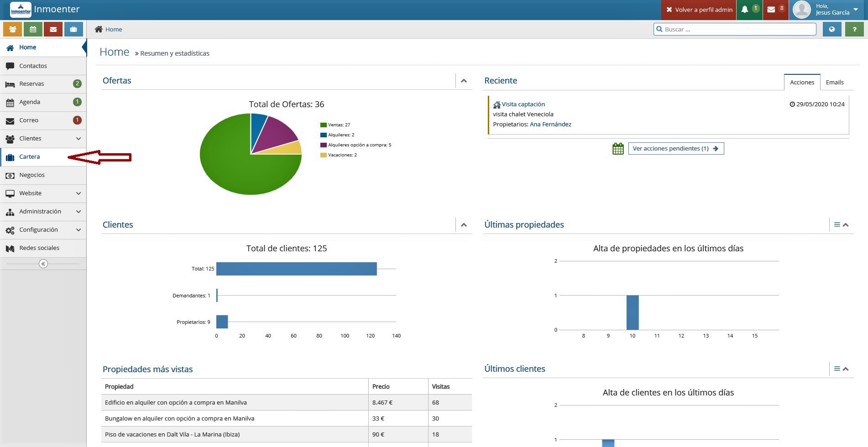Click the Propietarios: 9 bar
Viewport: 868px width, 447px height.
point(222,322)
